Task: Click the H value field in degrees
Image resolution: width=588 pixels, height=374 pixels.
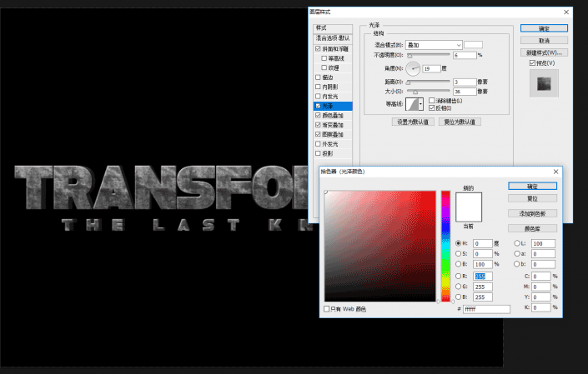Action: tap(483, 244)
